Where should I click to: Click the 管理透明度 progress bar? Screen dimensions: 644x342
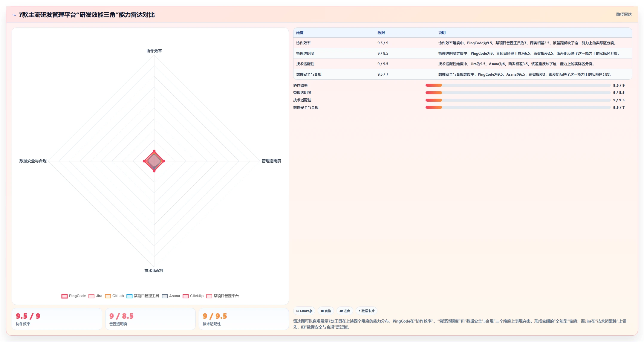click(x=518, y=93)
